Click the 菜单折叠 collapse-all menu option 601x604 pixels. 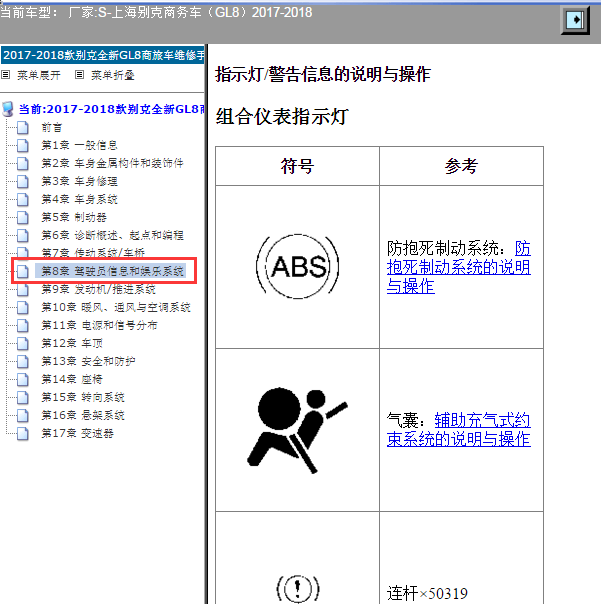pos(112,75)
